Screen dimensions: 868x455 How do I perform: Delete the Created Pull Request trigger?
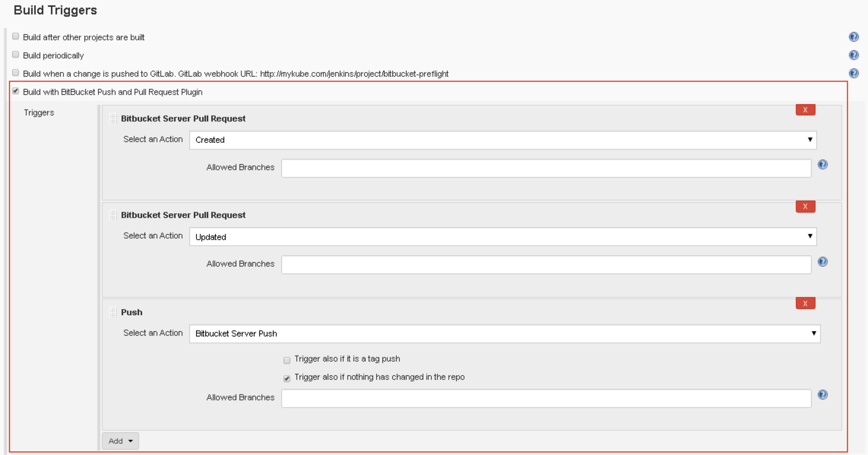tap(805, 110)
